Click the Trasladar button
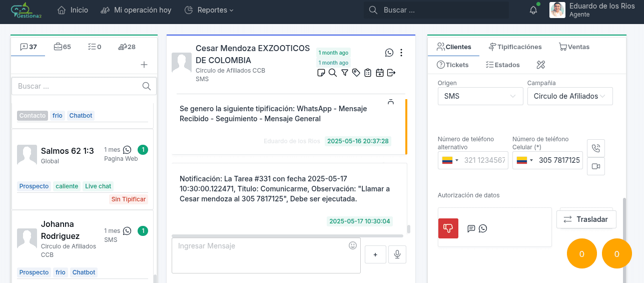The image size is (644, 283). click(586, 219)
